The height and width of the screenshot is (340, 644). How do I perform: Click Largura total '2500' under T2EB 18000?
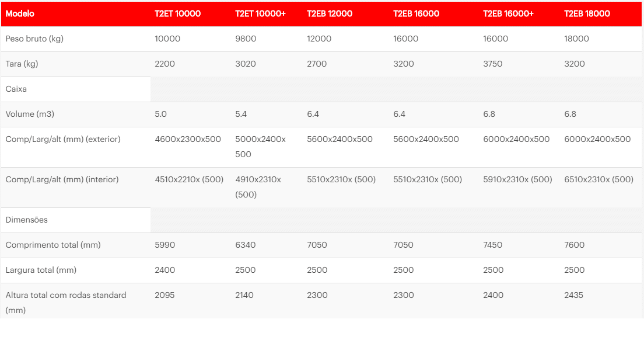(574, 270)
